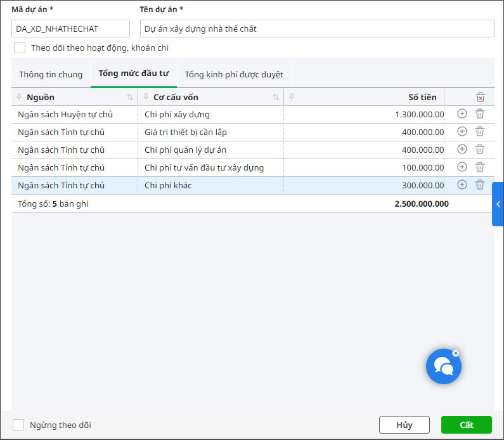This screenshot has width=504, height=440.
Task: Dismiss the chat bubble with its small x
Action: tap(455, 353)
